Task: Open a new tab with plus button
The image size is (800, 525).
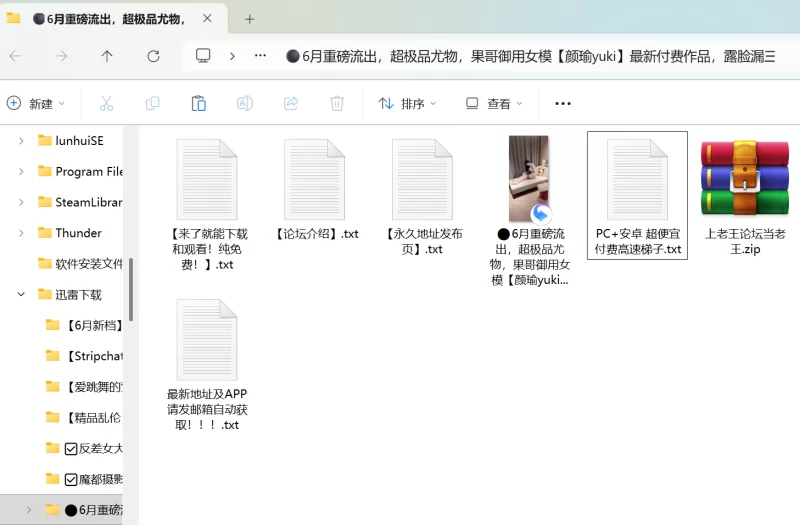Action: pos(249,18)
